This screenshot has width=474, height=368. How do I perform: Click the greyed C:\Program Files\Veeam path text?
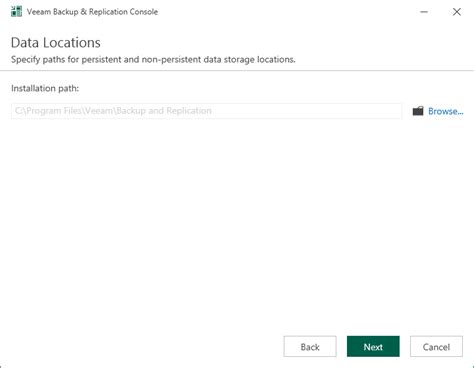point(113,111)
